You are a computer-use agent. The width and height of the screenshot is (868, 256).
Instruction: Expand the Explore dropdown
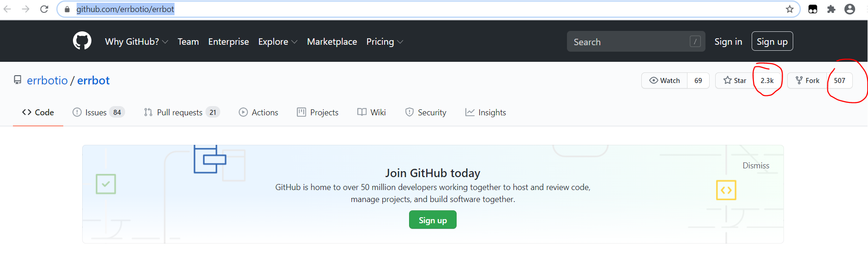coord(277,42)
